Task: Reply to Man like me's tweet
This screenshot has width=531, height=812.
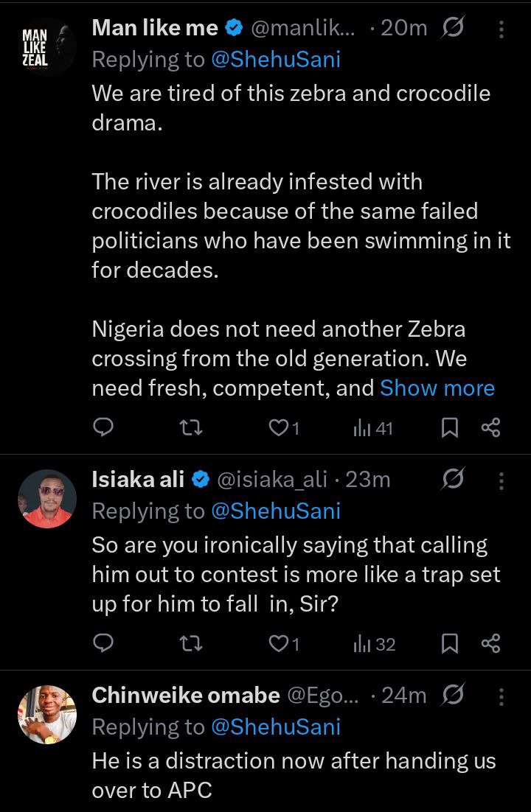Action: 103,428
